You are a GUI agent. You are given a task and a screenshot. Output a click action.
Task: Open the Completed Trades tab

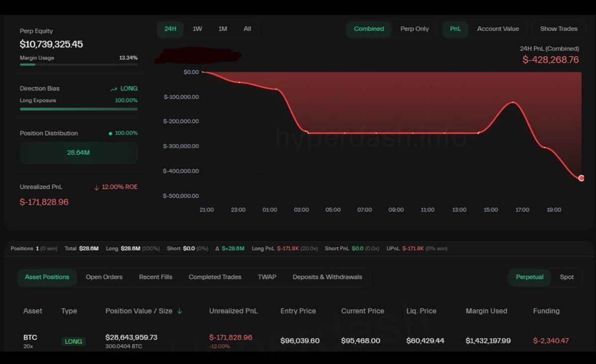pyautogui.click(x=215, y=277)
